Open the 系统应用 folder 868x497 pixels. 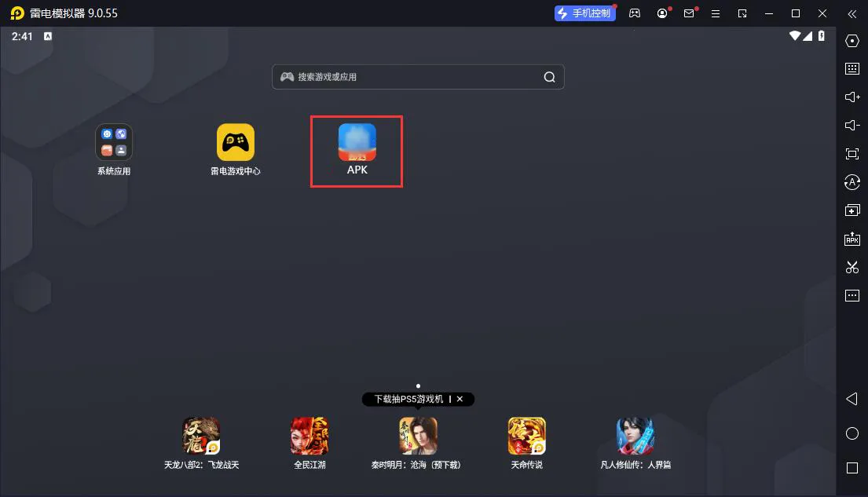(x=114, y=142)
